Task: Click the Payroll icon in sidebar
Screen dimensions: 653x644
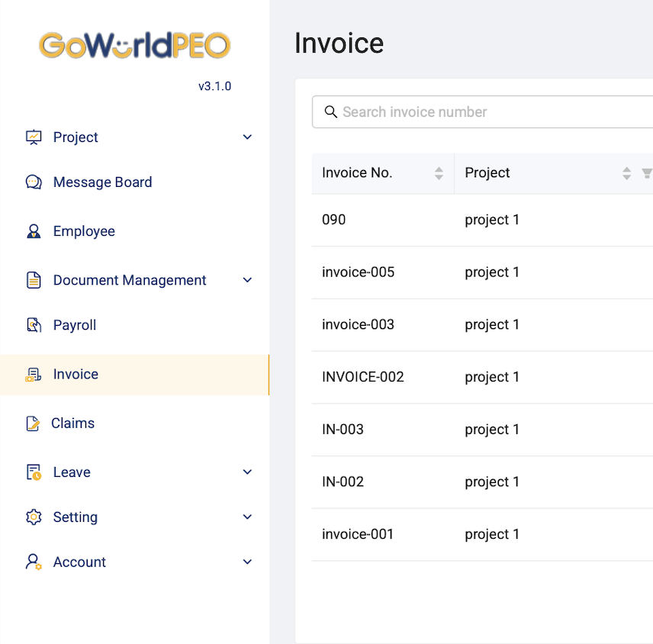Action: click(34, 325)
